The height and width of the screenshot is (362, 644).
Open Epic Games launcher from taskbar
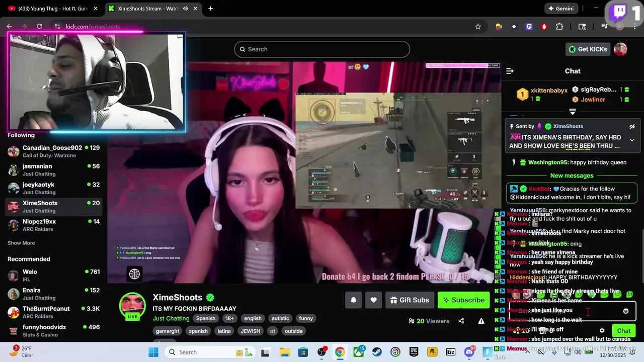[414, 352]
